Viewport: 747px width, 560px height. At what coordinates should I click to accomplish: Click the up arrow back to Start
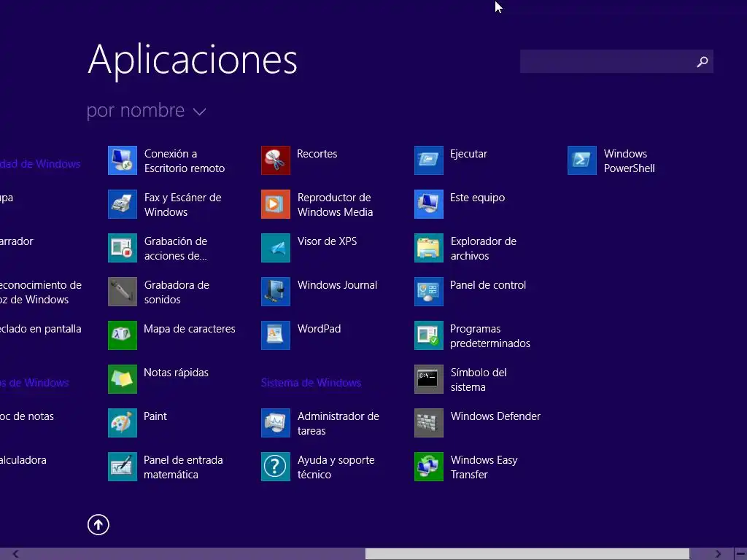pos(98,525)
